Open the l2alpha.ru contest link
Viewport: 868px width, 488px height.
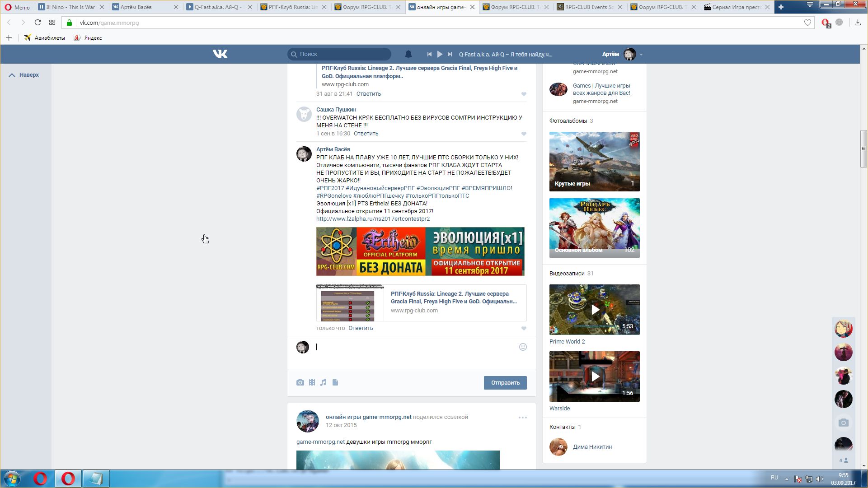point(373,219)
